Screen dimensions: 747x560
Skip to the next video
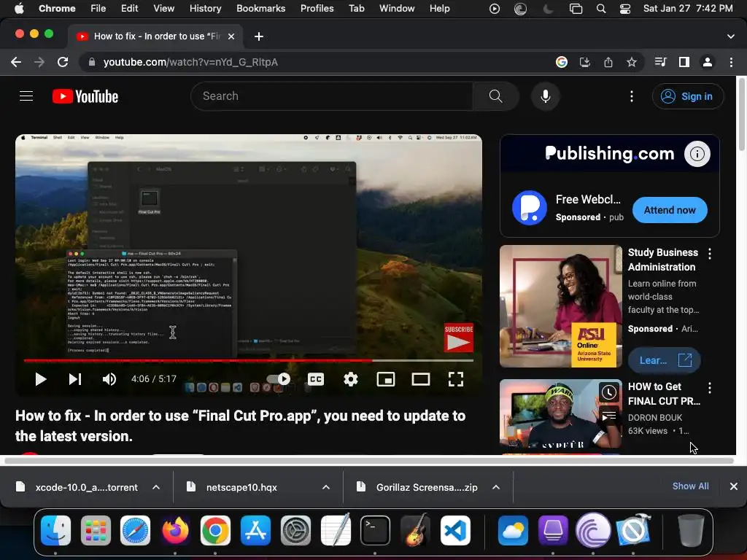click(x=75, y=379)
